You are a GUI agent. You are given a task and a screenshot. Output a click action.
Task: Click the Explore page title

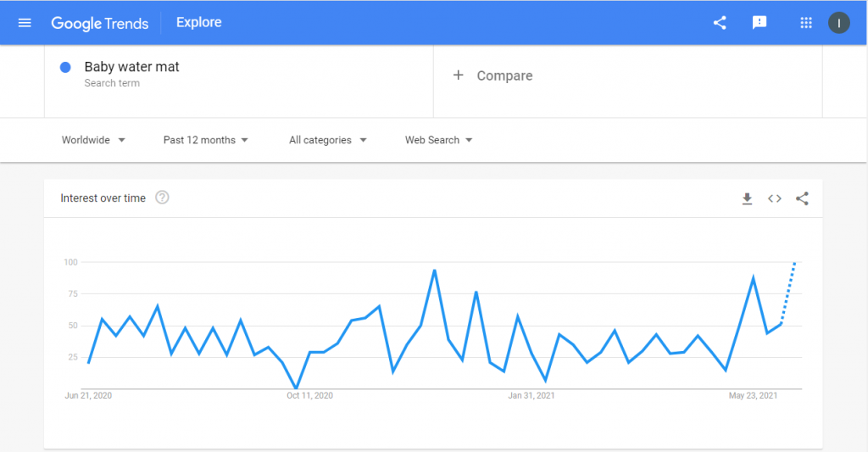coord(198,22)
